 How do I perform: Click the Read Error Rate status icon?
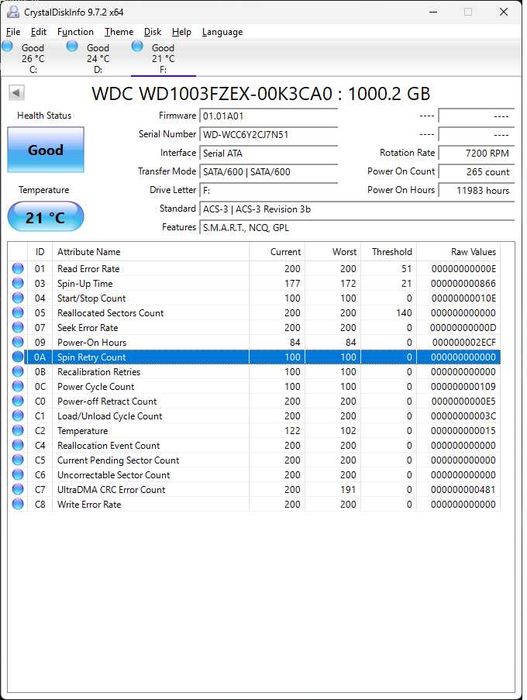tap(18, 268)
